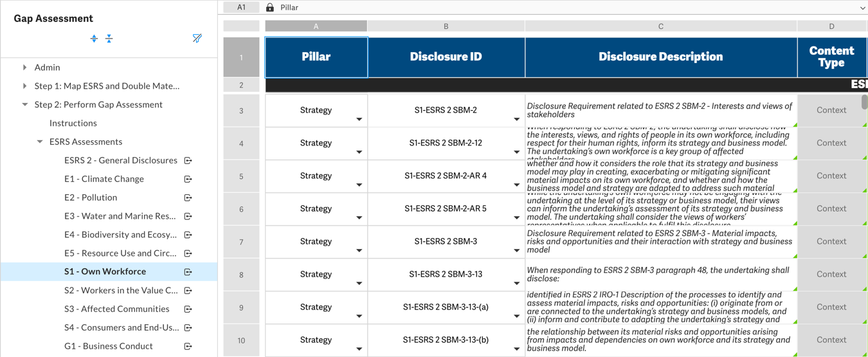This screenshot has width=868, height=357.
Task: Click the clear filter icon in sidebar
Action: pyautogui.click(x=197, y=39)
